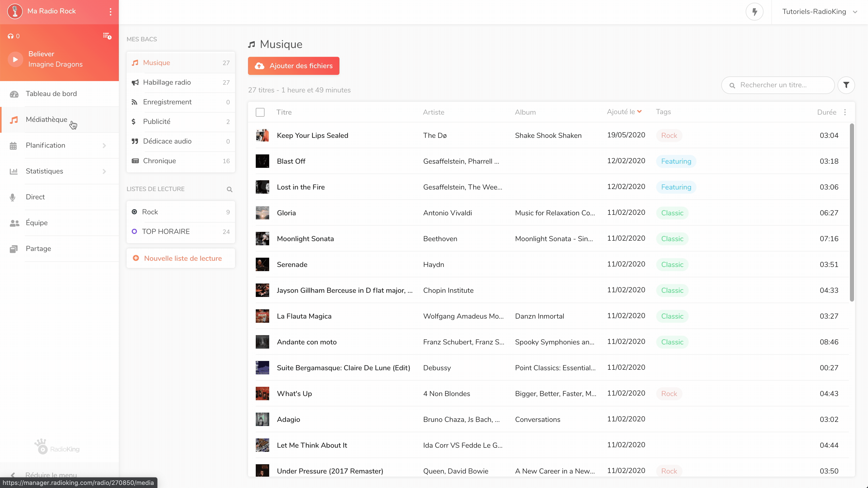This screenshot has height=488, width=868.
Task: Click Keep Your Lips Sealed cover thumbnail
Action: click(x=262, y=135)
